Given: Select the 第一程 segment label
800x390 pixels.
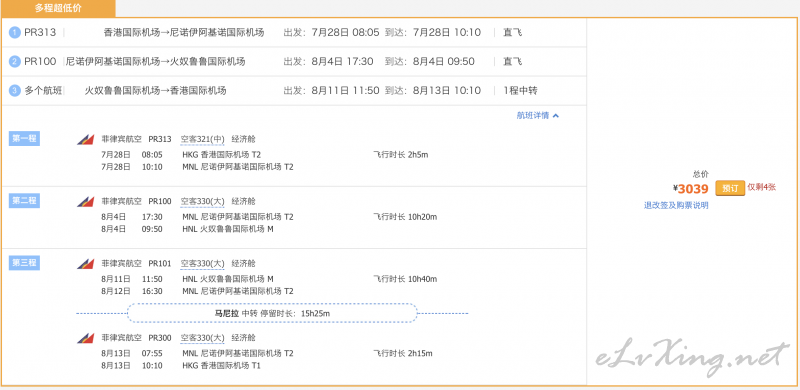Looking at the screenshot, I should pos(24,138).
